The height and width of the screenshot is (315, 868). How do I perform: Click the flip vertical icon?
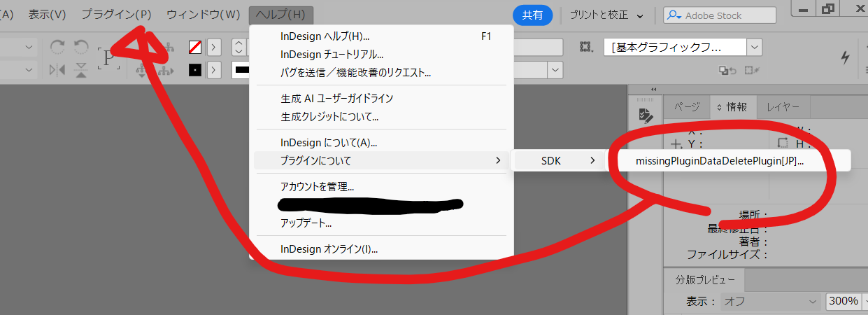[x=81, y=69]
